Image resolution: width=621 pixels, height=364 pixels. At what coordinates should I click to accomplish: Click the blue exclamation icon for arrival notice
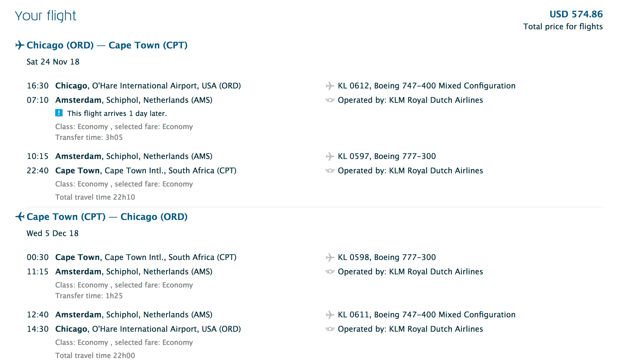(59, 113)
